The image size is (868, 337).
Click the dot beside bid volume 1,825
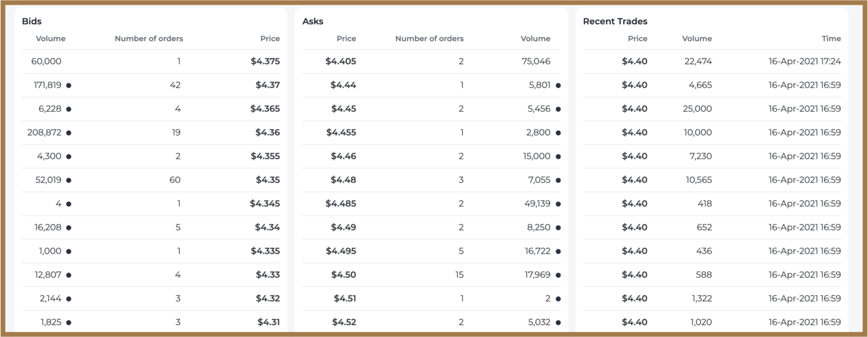[68, 322]
